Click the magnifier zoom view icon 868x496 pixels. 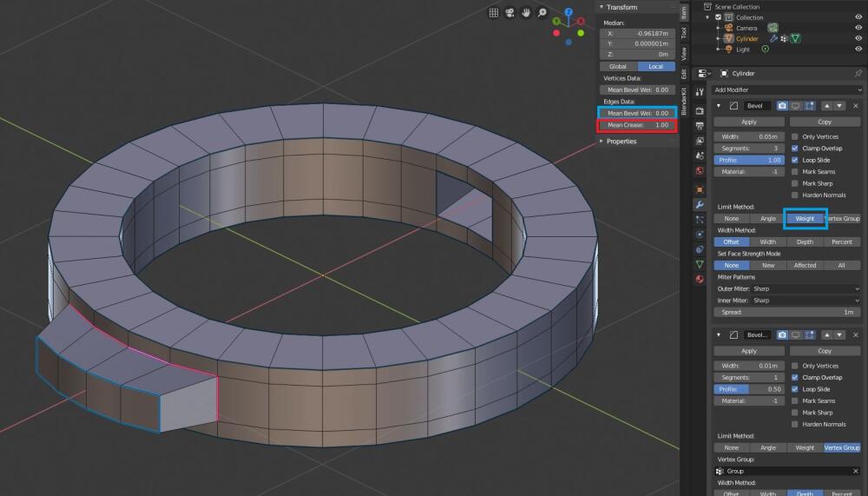click(542, 12)
